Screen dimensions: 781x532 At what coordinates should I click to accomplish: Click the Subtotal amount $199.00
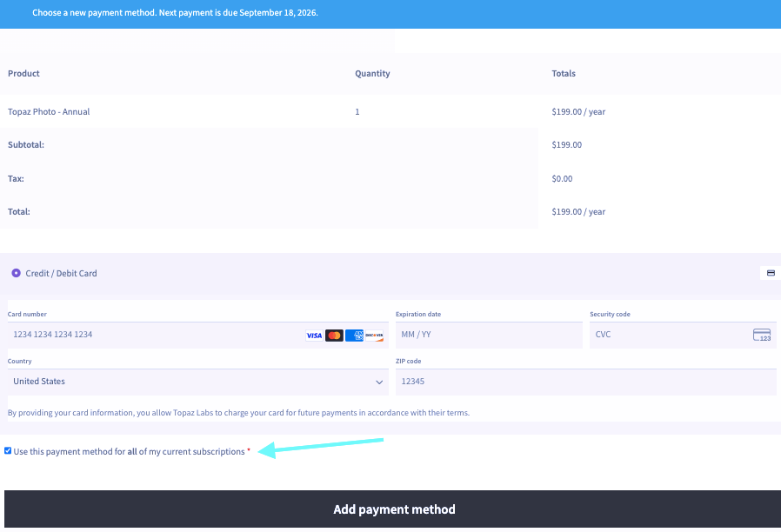[566, 145]
